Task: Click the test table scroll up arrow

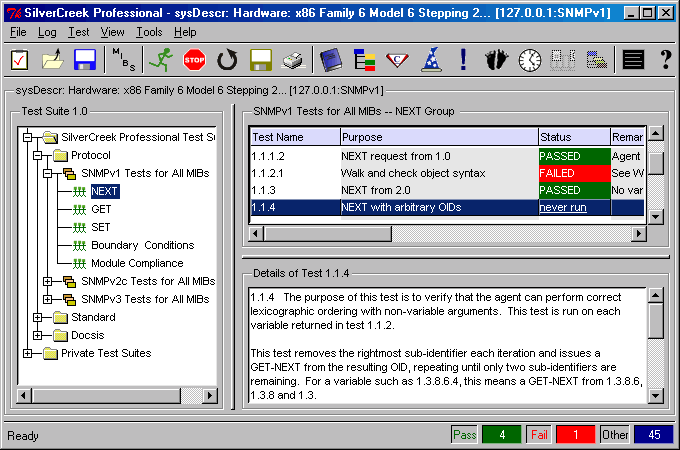Action: coord(656,134)
